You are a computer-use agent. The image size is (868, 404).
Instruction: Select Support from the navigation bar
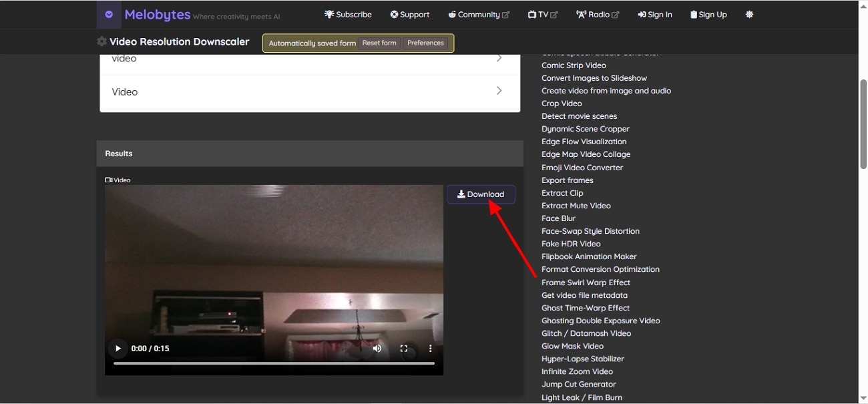pos(410,14)
